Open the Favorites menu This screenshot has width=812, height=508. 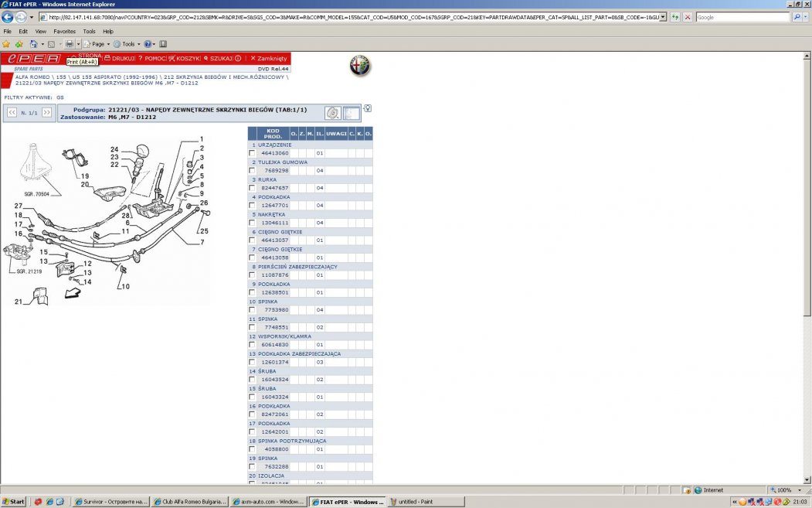pos(64,32)
